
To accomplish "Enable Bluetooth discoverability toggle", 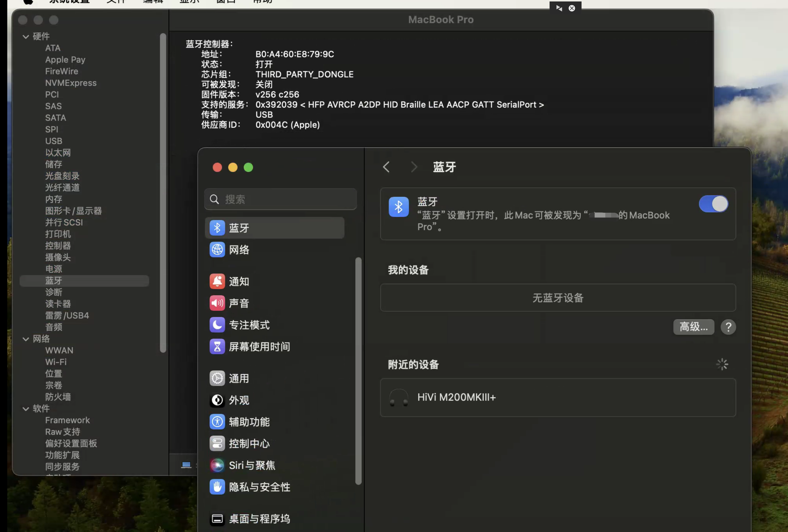I will click(713, 204).
